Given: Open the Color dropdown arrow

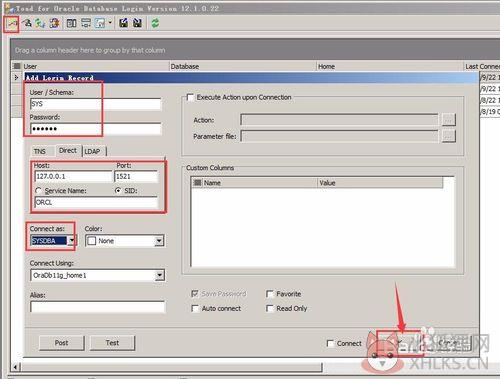Looking at the screenshot, I should coord(159,241).
